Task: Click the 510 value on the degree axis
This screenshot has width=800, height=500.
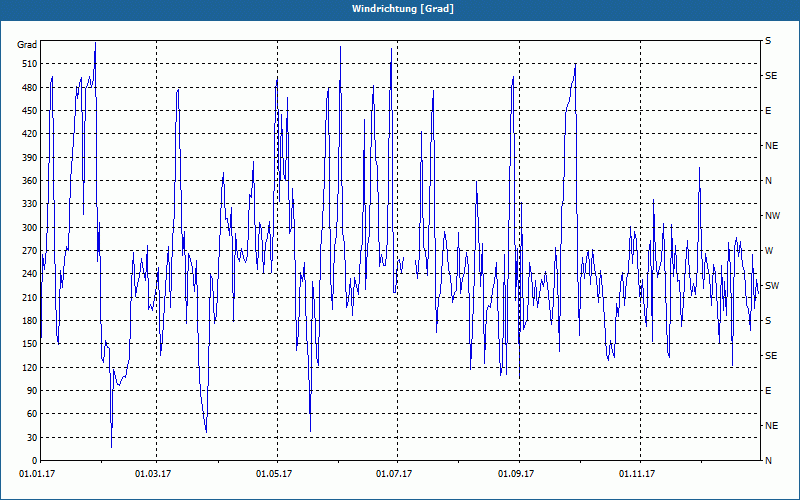Action: [x=30, y=64]
